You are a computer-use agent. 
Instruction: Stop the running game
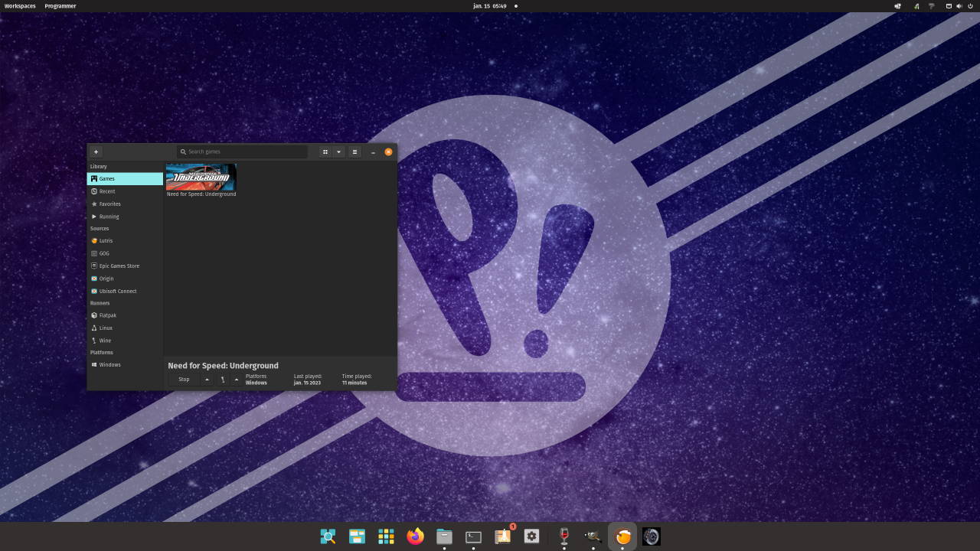point(184,379)
